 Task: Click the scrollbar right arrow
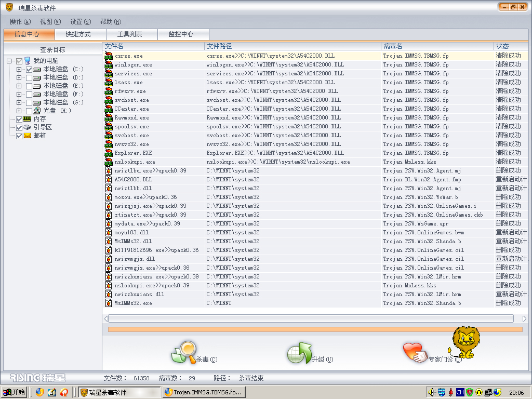point(524,318)
